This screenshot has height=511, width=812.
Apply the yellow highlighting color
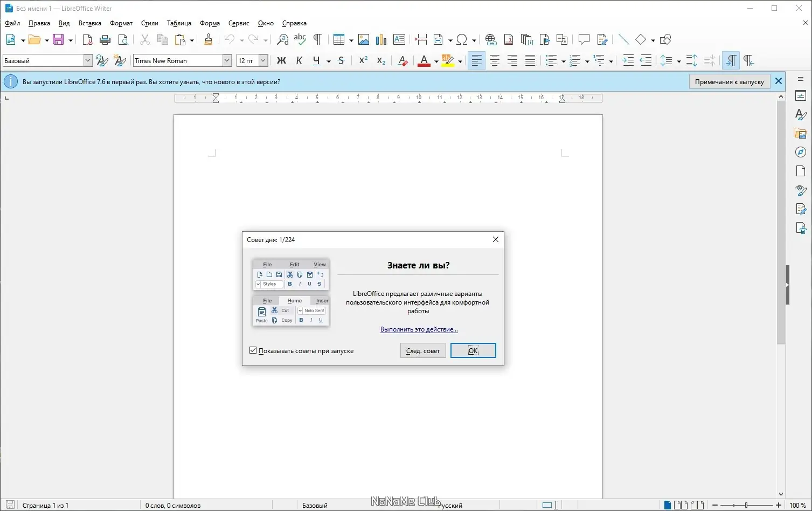pyautogui.click(x=448, y=60)
